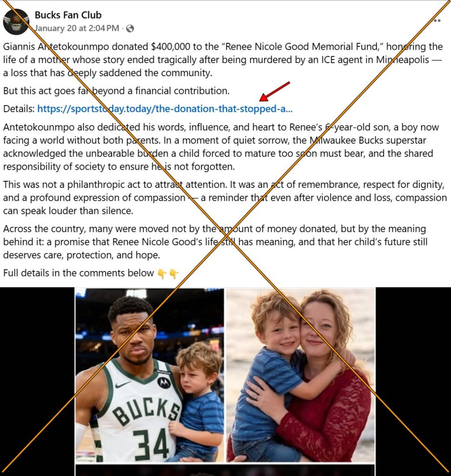
Task: Click the Bucks Fan Club page name
Action: [68, 15]
